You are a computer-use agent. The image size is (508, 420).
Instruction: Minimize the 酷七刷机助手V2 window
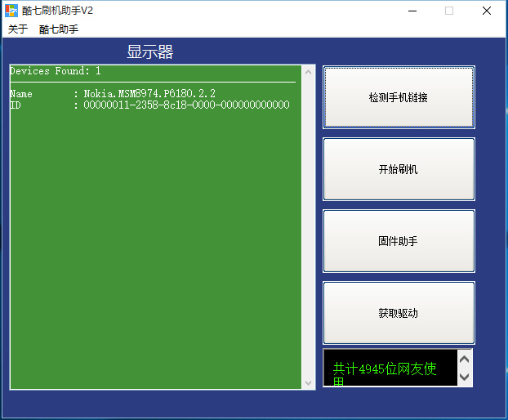[x=412, y=11]
